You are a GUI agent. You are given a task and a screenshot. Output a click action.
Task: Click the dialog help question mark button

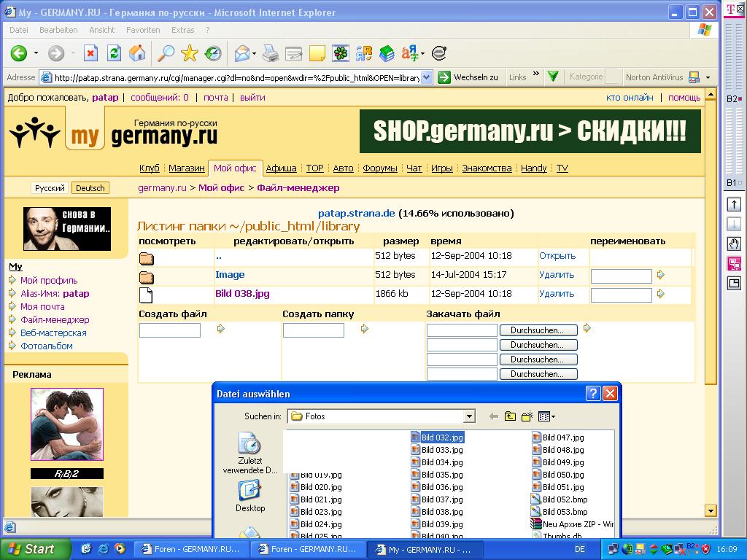pyautogui.click(x=592, y=393)
